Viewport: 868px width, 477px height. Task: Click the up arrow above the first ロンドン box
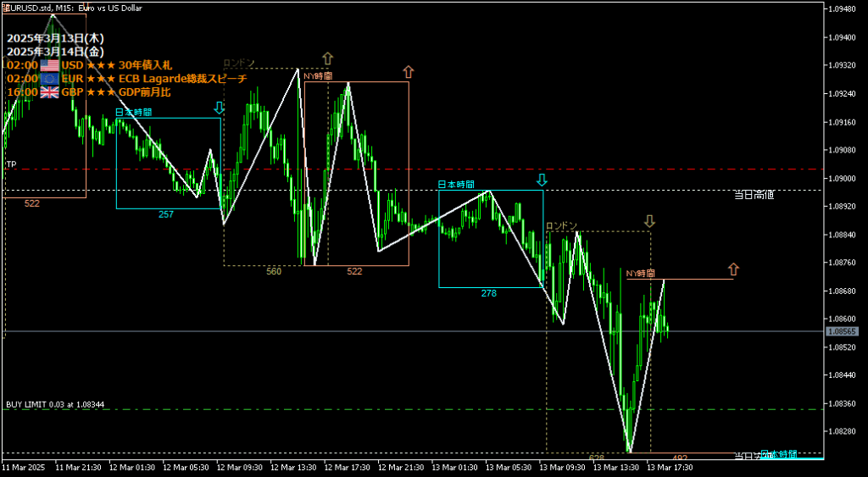point(327,58)
